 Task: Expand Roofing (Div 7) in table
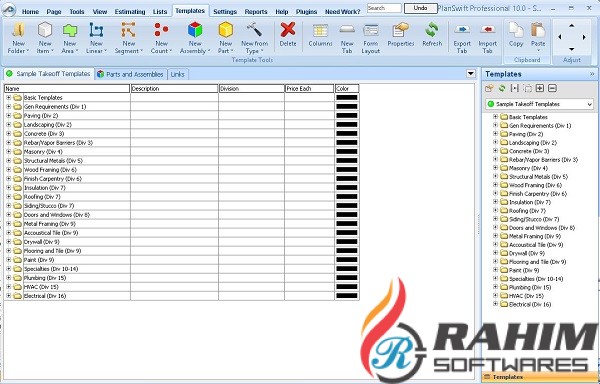pos(8,197)
